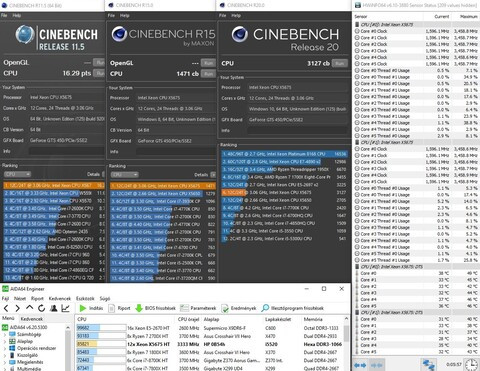Run the CPU test in Cinebench R15
The height and width of the screenshot is (371, 480).
(x=208, y=74)
